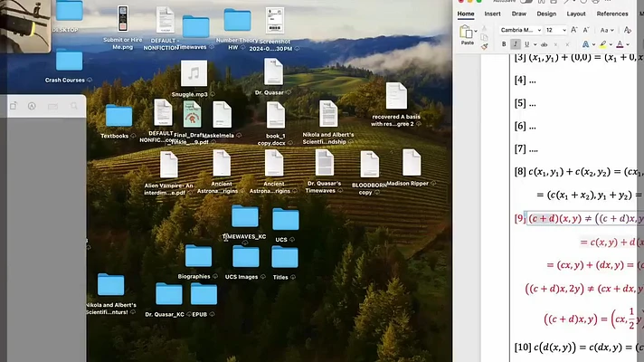644x362 pixels.
Task: Select the Crash Courses folder on the desktop
Action: (x=69, y=60)
